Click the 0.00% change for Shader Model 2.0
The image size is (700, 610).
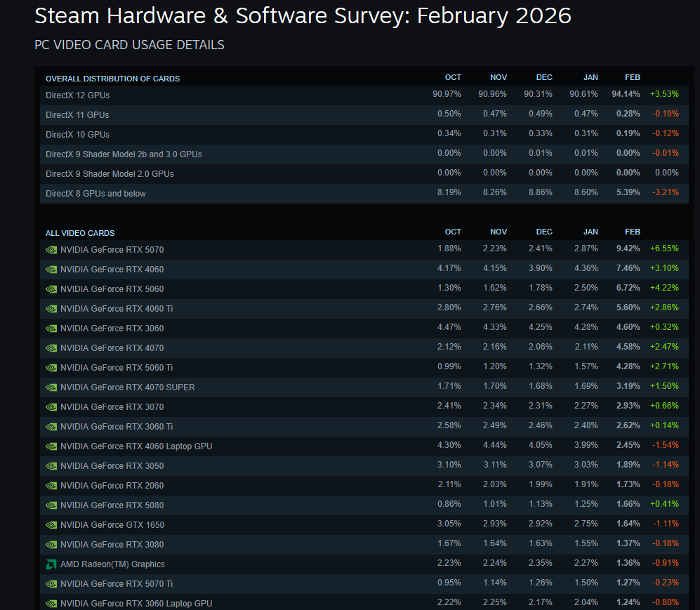point(667,173)
